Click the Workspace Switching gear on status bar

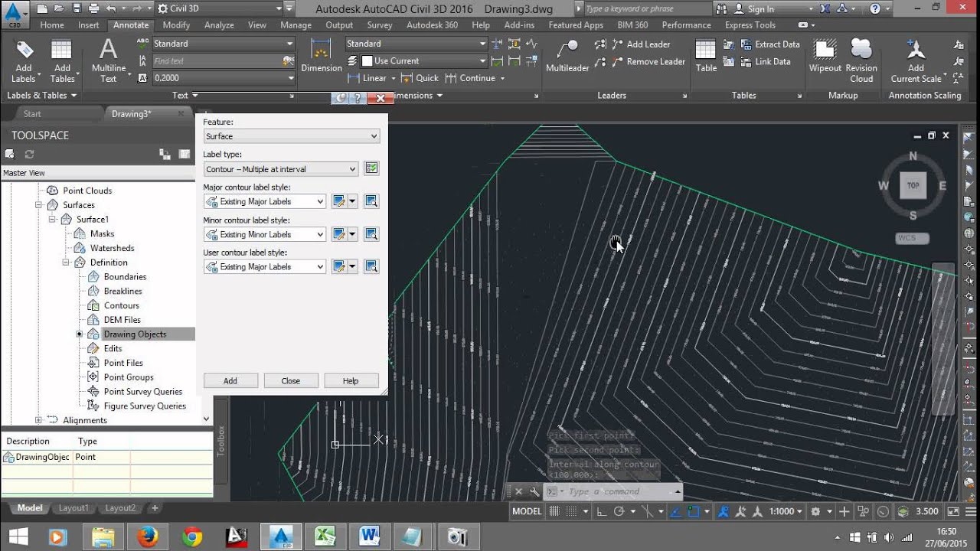pyautogui.click(x=816, y=511)
